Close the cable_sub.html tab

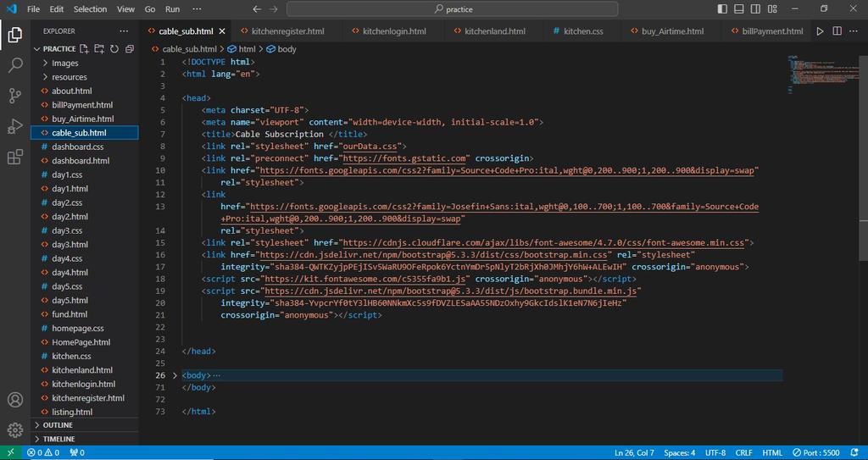222,31
